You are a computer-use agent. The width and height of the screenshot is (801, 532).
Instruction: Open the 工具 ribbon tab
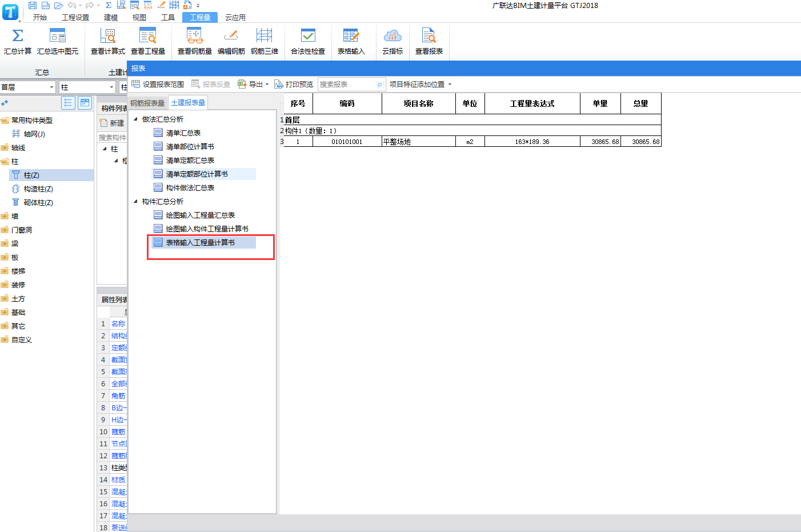(x=168, y=17)
